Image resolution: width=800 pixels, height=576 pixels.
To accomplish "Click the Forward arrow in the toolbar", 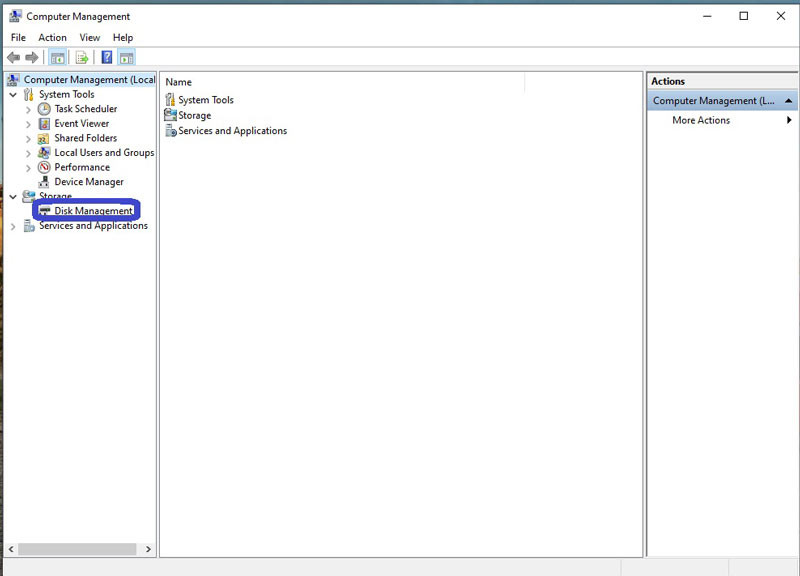I will click(x=32, y=58).
